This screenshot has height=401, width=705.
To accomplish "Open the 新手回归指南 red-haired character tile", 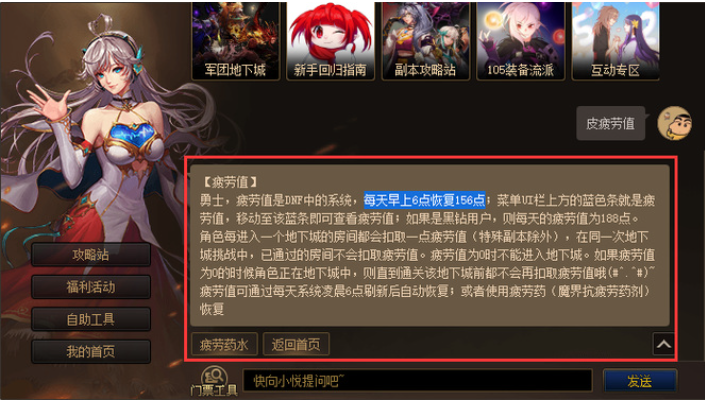I will [x=330, y=41].
